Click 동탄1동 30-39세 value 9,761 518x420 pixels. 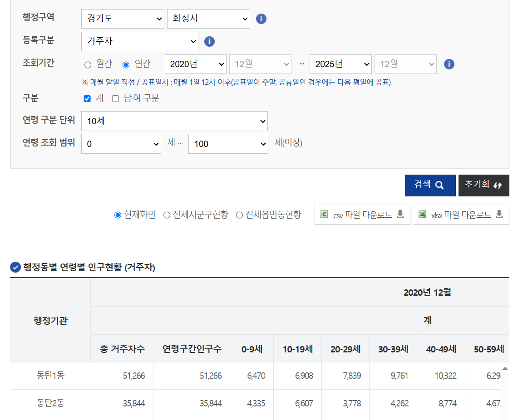click(x=400, y=376)
